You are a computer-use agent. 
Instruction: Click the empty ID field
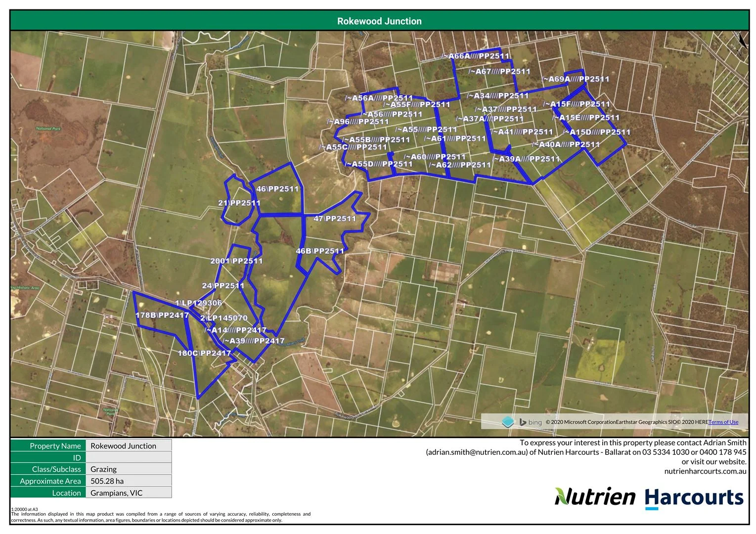click(129, 457)
